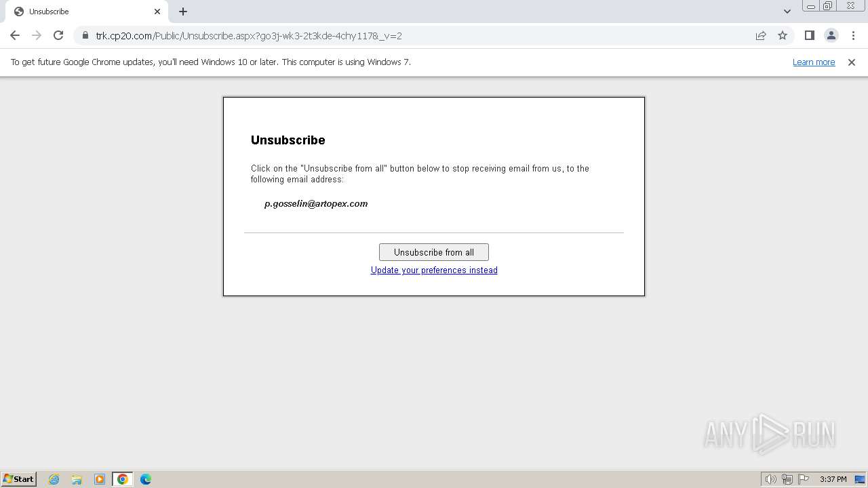Viewport: 868px width, 488px height.
Task: Minimize the Chrome window
Action: [811, 6]
